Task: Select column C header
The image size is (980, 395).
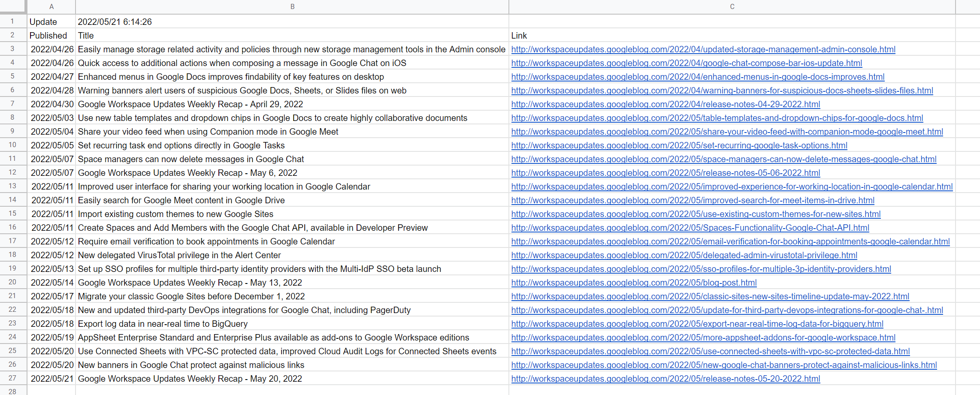Action: 732,7
